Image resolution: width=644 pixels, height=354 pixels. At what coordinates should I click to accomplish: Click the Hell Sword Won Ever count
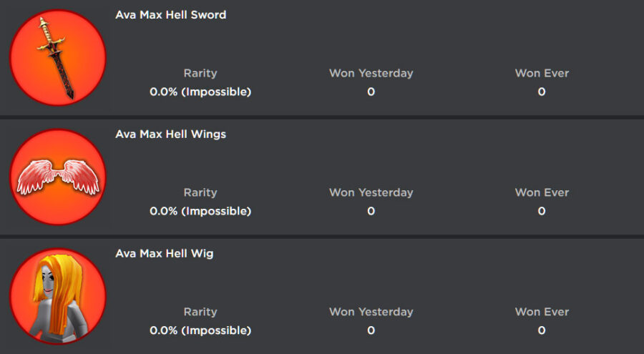click(x=542, y=92)
